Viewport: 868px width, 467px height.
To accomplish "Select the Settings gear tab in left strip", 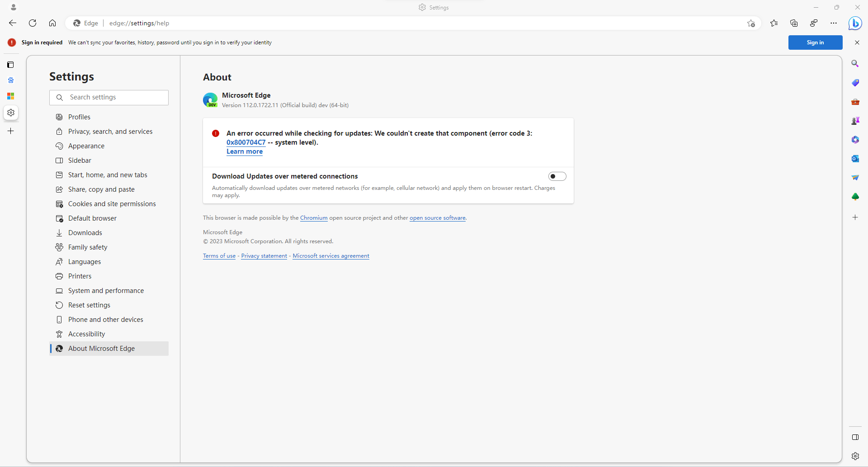I will (11, 113).
